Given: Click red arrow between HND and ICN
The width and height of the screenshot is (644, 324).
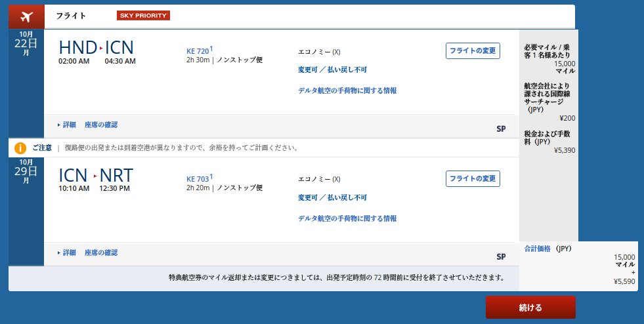Looking at the screenshot, I should (x=100, y=48).
